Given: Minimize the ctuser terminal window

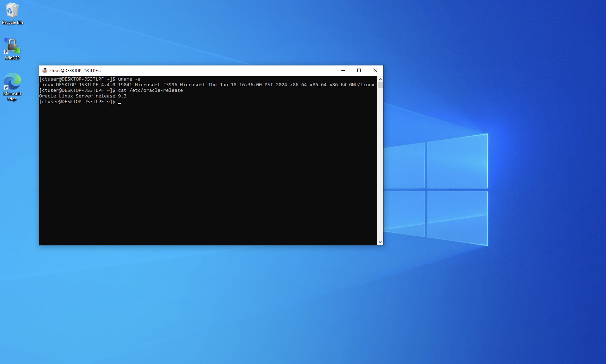Looking at the screenshot, I should [x=343, y=70].
